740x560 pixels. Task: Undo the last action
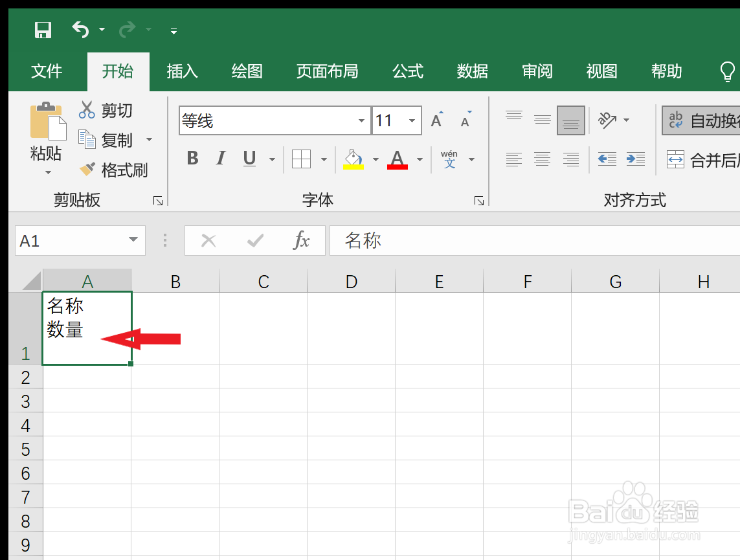click(x=81, y=30)
